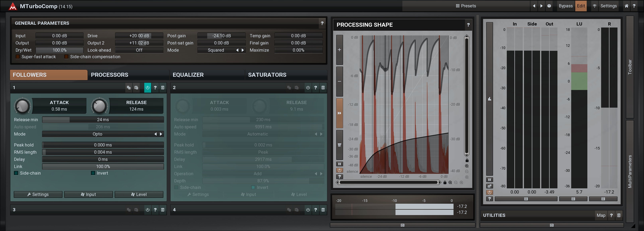Image resolution: width=644 pixels, height=231 pixels.
Task: Toggle follower 1 power button
Action: 148,88
